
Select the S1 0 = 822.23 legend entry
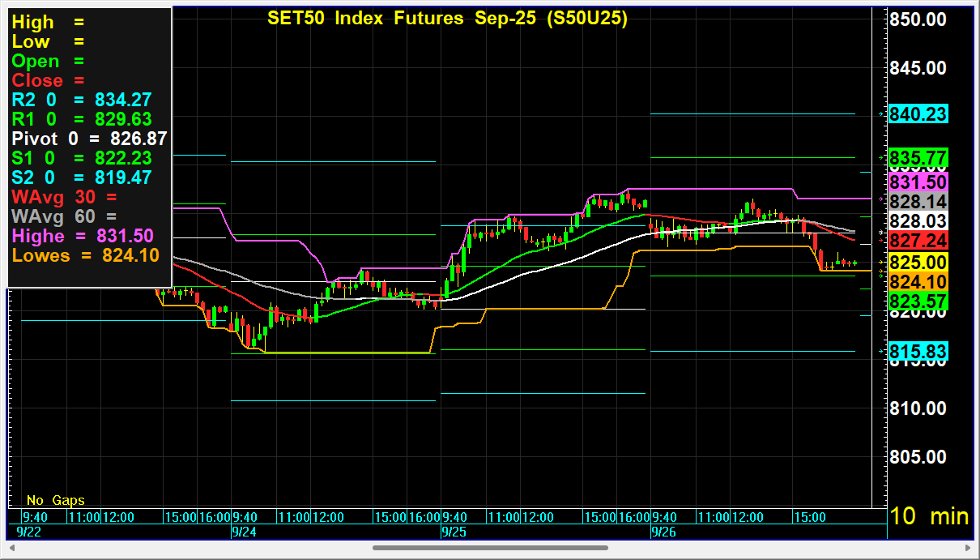click(82, 158)
